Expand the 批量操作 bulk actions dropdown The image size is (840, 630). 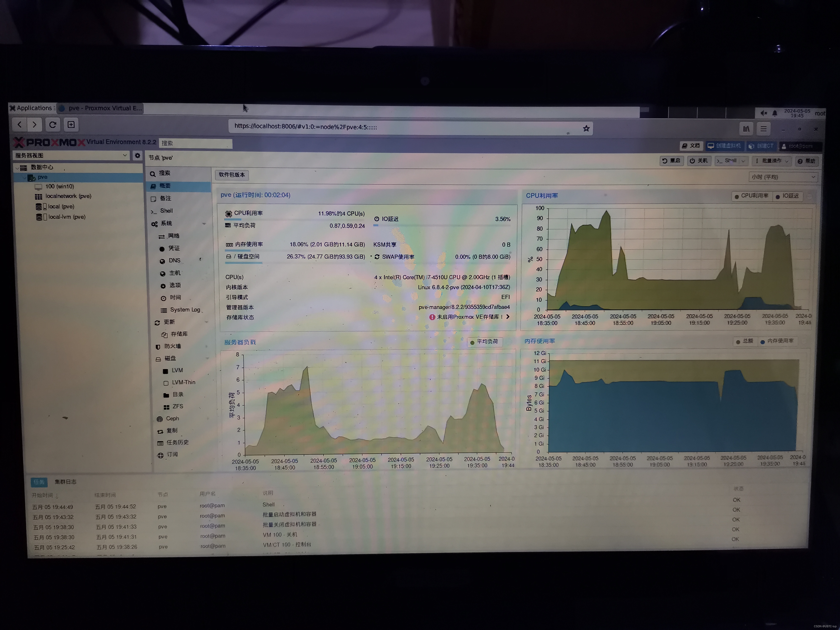click(x=772, y=161)
